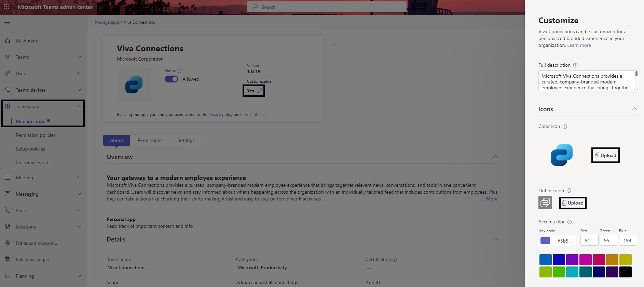Click the Users people icon in sidebar
This screenshot has height=287, width=644.
click(8, 73)
